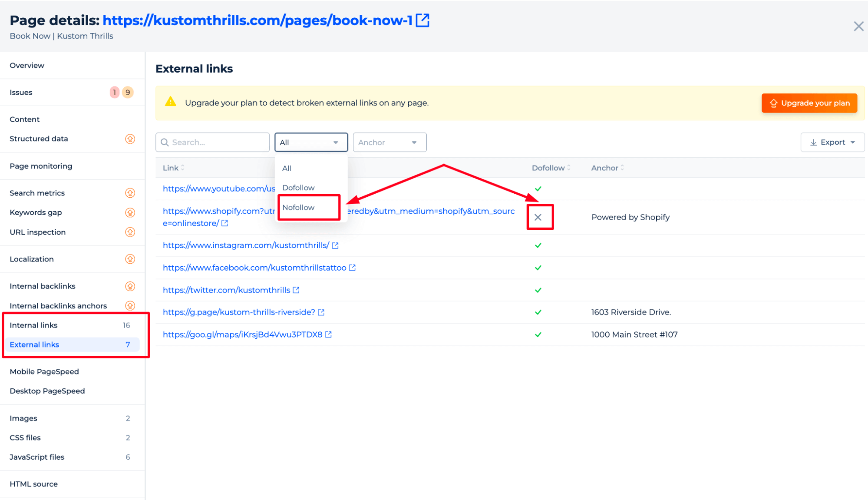Choose All option in filter list
This screenshot has width=868, height=500.
click(311, 168)
